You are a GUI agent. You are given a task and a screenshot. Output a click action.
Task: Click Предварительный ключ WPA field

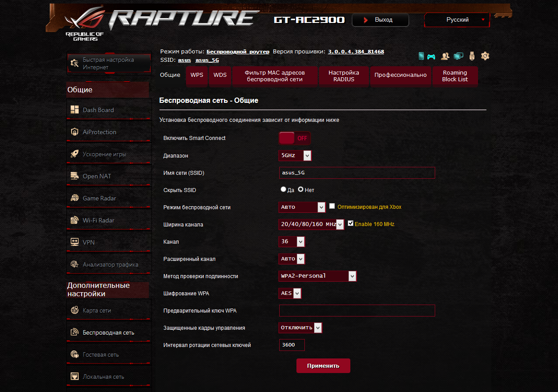click(x=357, y=310)
